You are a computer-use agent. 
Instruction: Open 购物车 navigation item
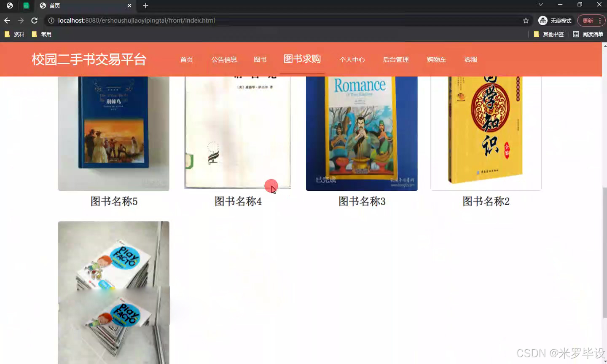[x=436, y=59]
